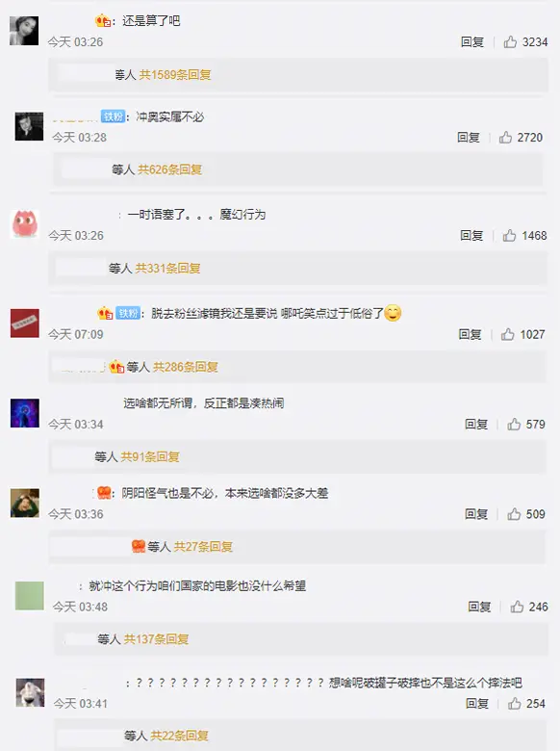Screen dimensions: 560x751
Task: Expand the 共1589条回复 replies thread
Action: [175, 75]
